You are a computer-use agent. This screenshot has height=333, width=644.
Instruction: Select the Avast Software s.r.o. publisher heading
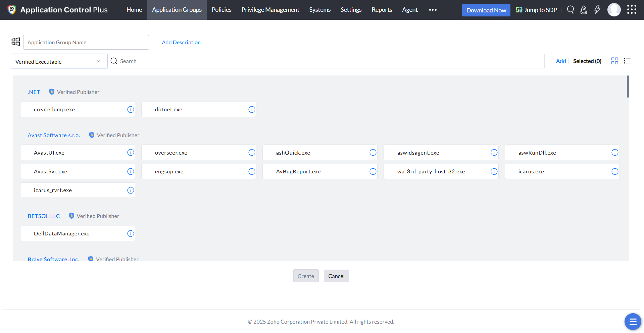coord(54,135)
